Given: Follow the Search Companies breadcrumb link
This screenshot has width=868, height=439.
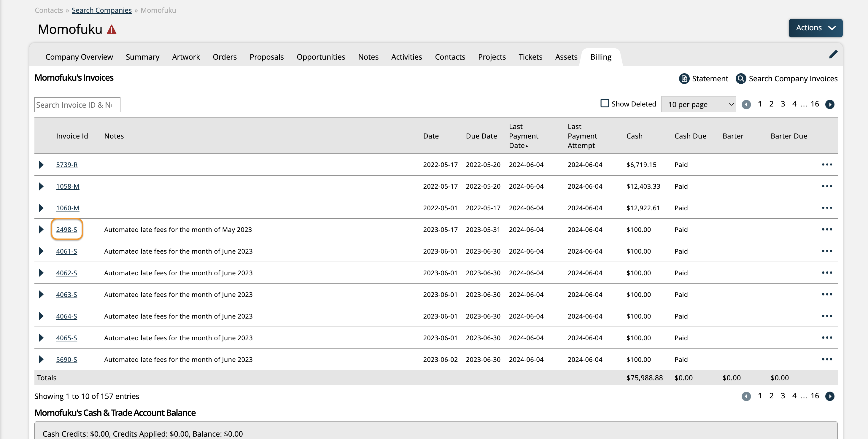Looking at the screenshot, I should click(x=102, y=10).
